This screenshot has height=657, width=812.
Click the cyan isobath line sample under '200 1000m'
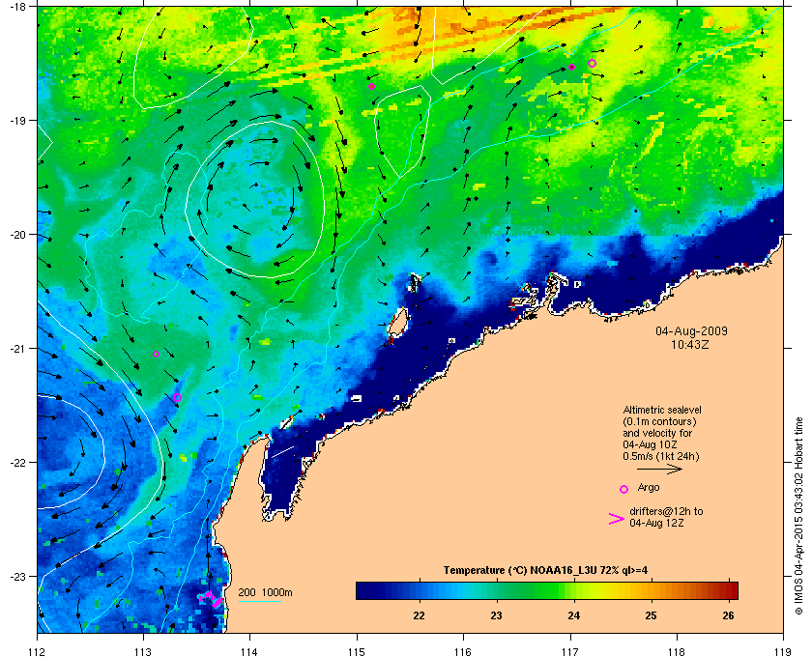[259, 602]
